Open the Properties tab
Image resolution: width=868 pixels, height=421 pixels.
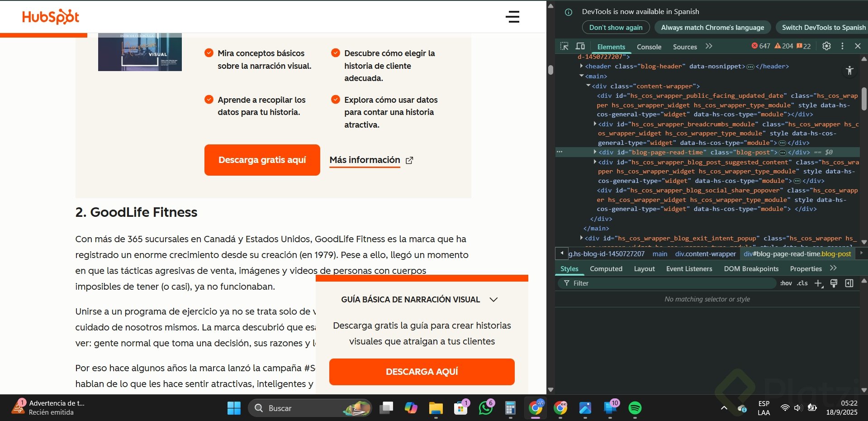806,269
